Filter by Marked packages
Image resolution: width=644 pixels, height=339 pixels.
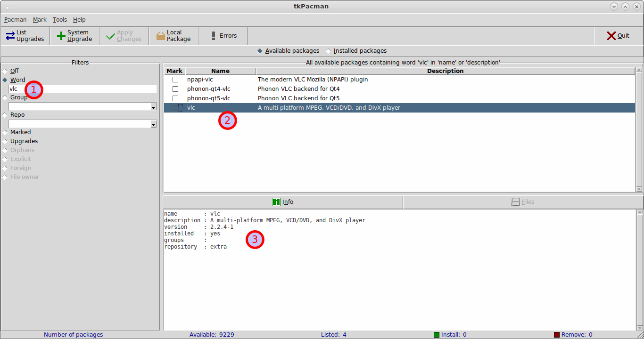coord(16,132)
